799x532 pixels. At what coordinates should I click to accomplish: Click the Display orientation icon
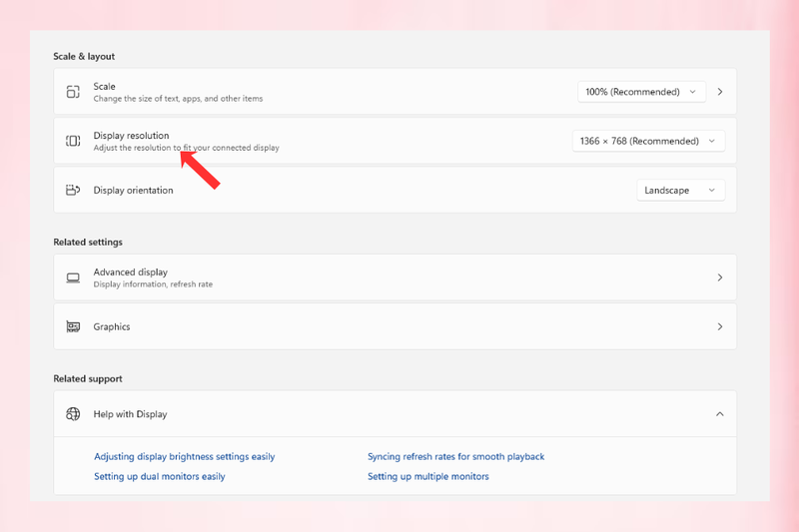(x=73, y=190)
